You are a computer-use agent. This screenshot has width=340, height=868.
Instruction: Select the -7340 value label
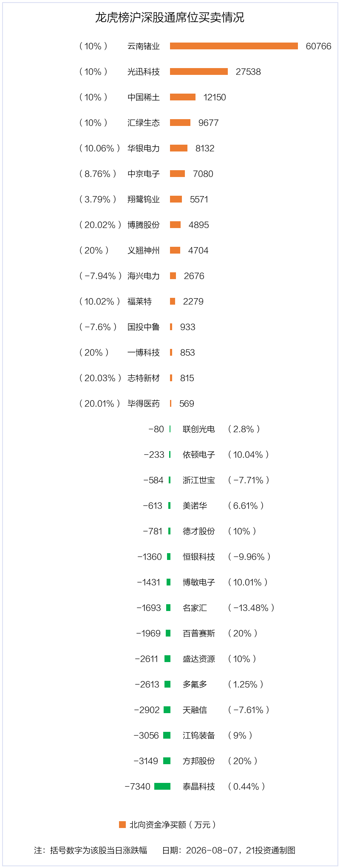138,786
